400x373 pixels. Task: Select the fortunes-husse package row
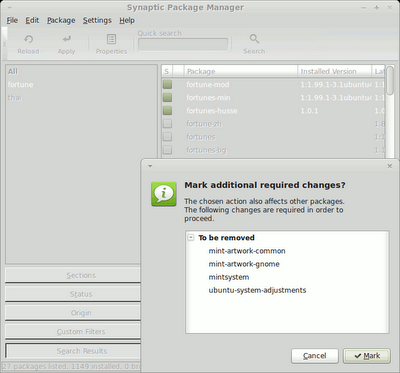coord(273,110)
